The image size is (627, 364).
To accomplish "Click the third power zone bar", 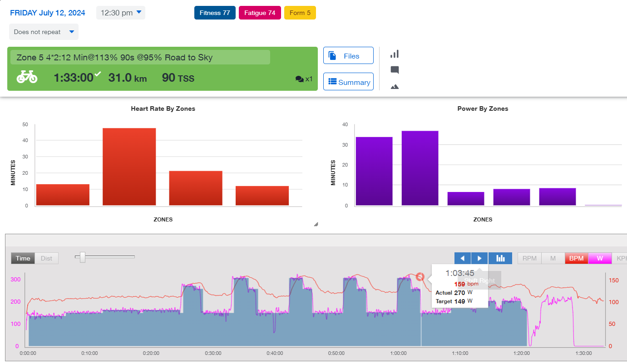I will click(466, 199).
